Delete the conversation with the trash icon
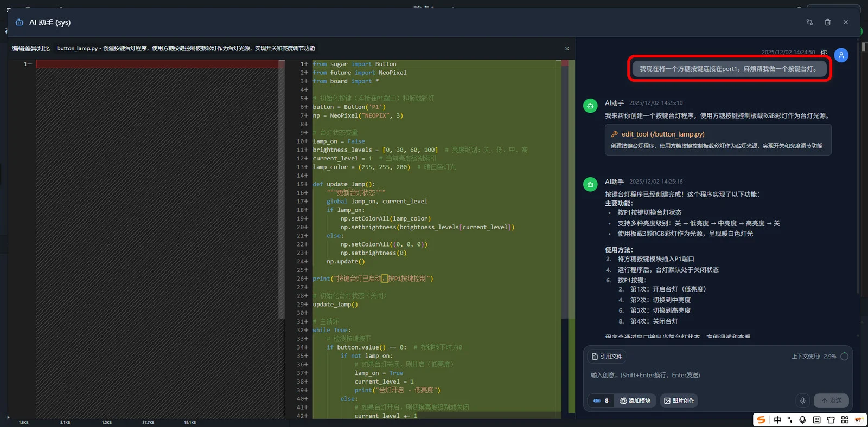The image size is (868, 427). click(827, 22)
